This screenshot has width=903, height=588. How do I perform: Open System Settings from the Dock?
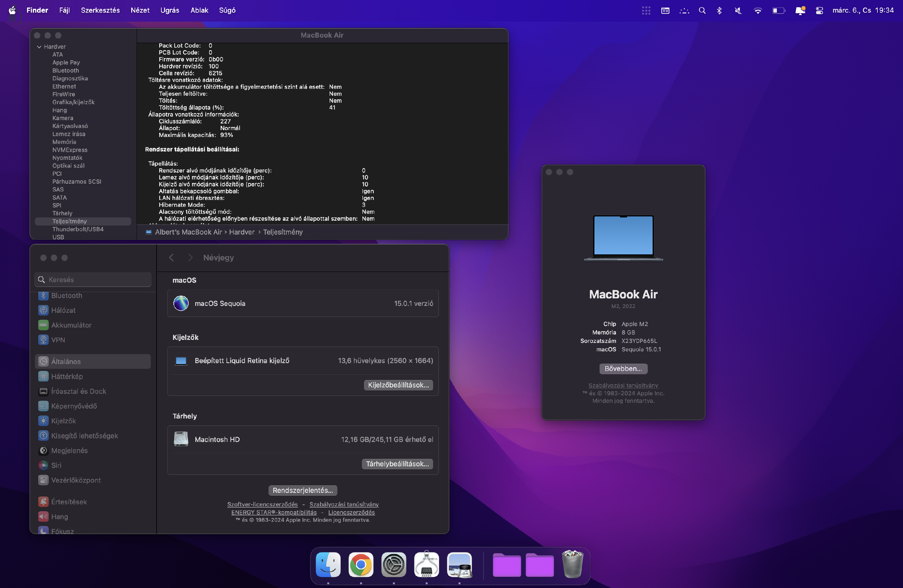click(x=393, y=565)
